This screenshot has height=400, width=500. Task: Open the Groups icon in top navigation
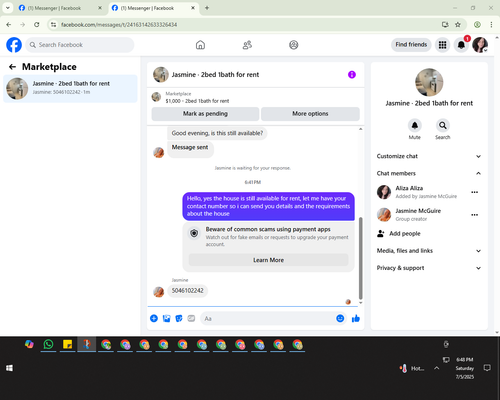[294, 45]
